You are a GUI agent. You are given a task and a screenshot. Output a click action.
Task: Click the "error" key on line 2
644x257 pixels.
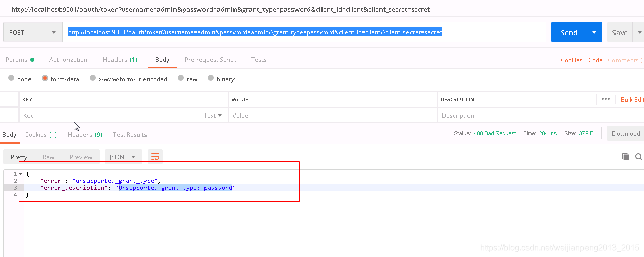[52, 181]
